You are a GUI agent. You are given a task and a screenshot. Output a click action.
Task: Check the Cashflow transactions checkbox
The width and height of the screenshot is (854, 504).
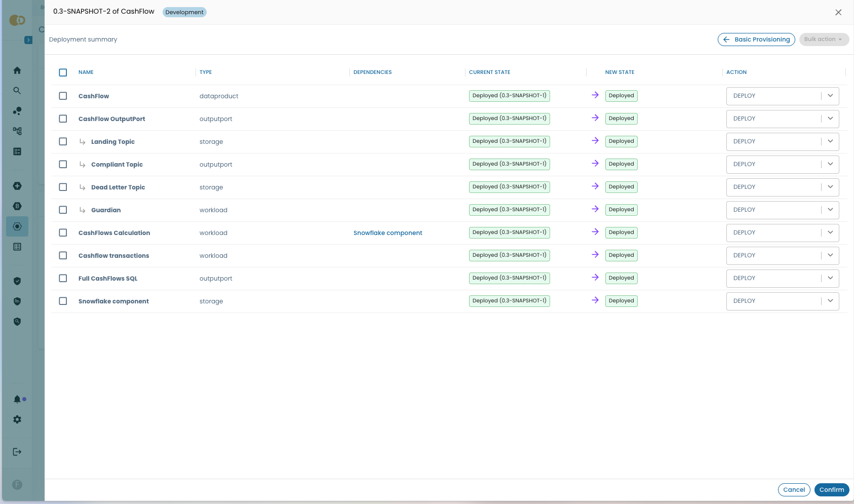[x=63, y=255]
